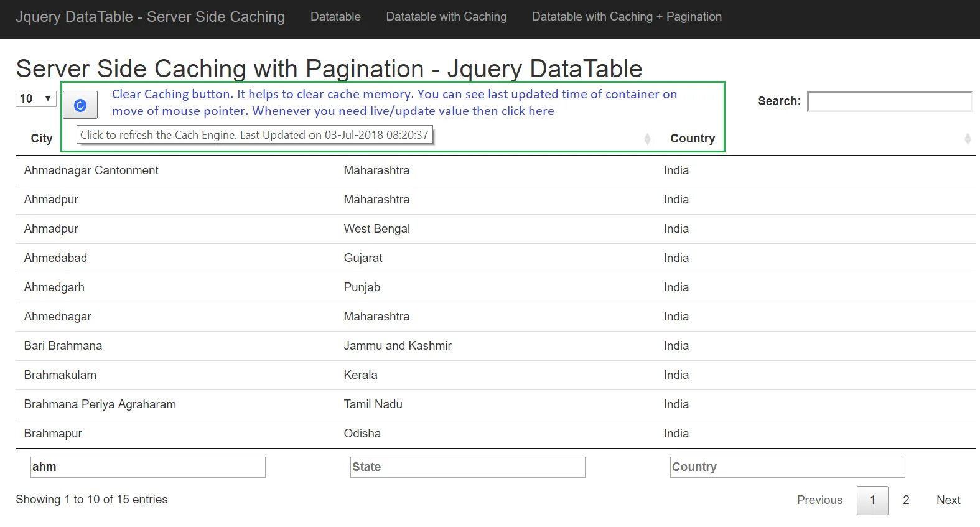Go to page 2 of results

tap(906, 500)
